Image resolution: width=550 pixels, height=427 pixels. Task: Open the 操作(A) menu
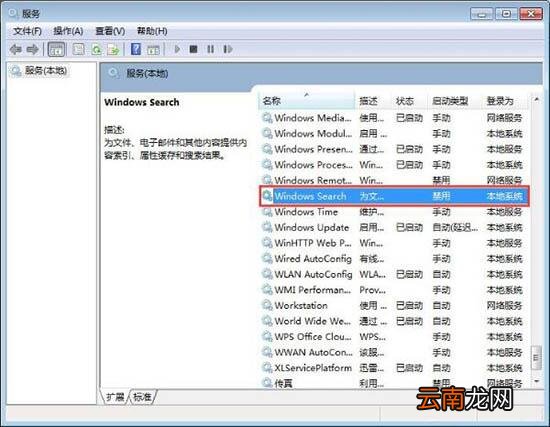point(68,31)
